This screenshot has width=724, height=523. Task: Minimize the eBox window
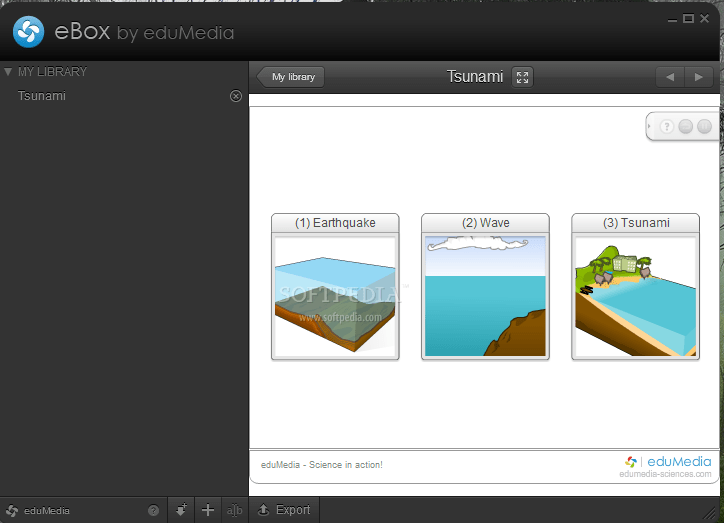(672, 19)
